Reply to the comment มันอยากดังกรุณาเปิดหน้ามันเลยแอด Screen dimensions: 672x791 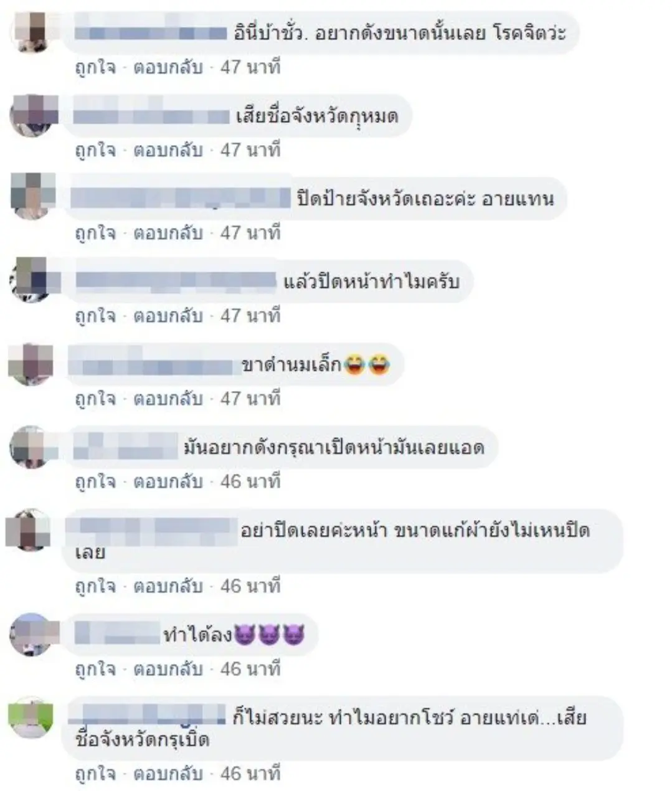168,482
